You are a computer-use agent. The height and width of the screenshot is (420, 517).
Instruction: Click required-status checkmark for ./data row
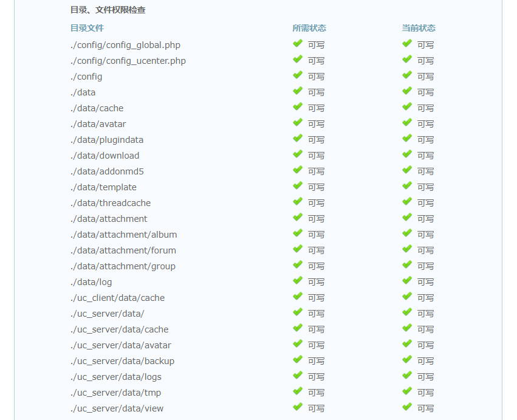click(298, 91)
